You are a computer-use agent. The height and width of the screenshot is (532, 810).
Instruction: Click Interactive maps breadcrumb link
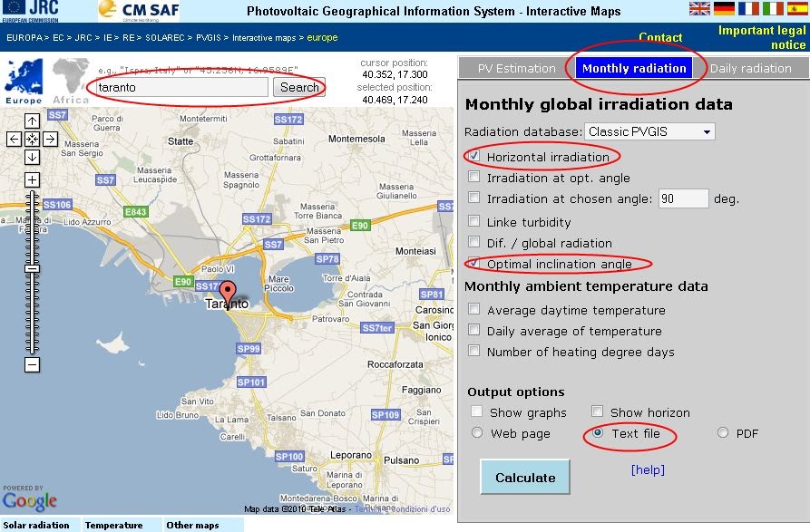(x=264, y=38)
